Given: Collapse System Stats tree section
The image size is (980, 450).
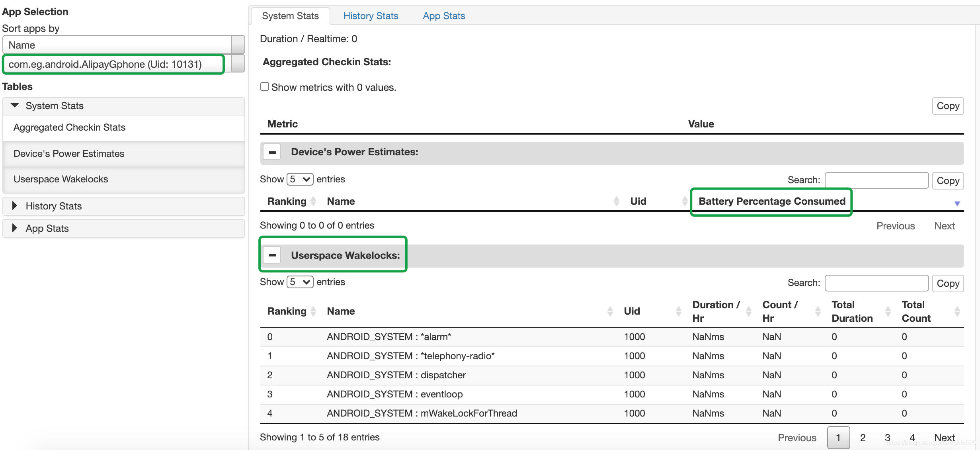Looking at the screenshot, I should point(15,106).
